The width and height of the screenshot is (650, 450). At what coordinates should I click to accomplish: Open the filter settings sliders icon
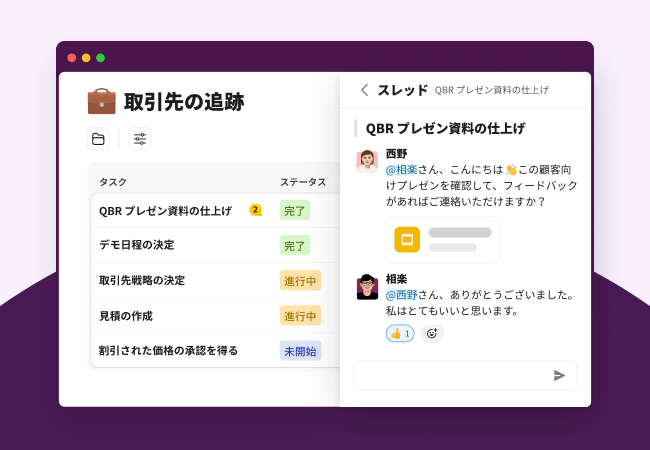click(140, 139)
